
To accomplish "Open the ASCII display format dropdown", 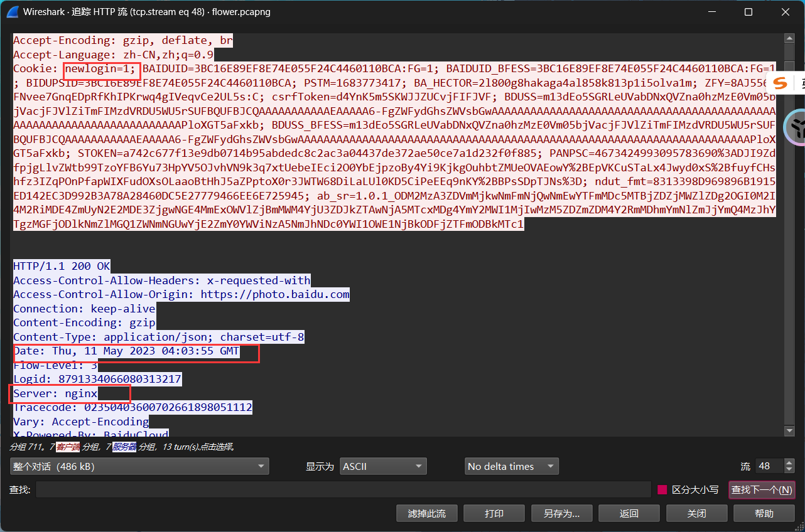I will pos(383,466).
